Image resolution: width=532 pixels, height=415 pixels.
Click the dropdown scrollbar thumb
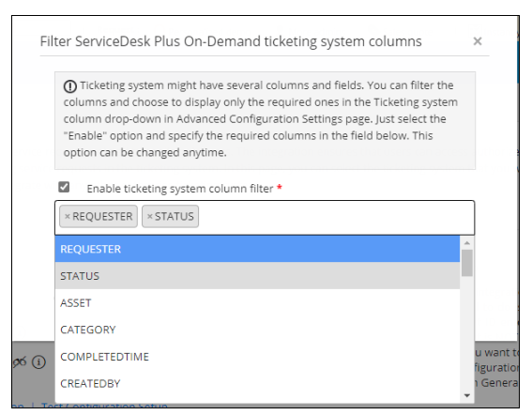coord(467,263)
